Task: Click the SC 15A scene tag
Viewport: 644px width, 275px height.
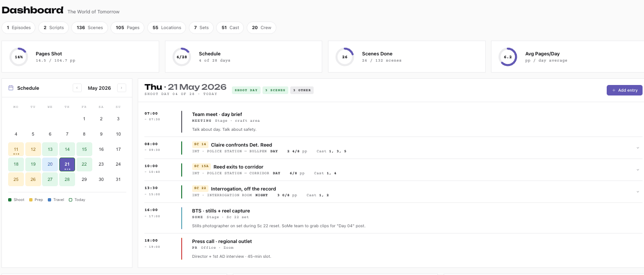Action: [201, 166]
